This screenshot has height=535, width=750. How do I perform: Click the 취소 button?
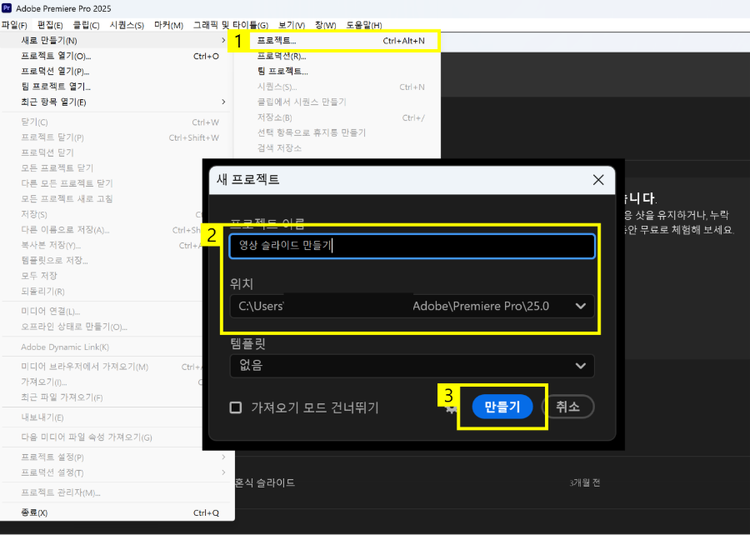[568, 407]
